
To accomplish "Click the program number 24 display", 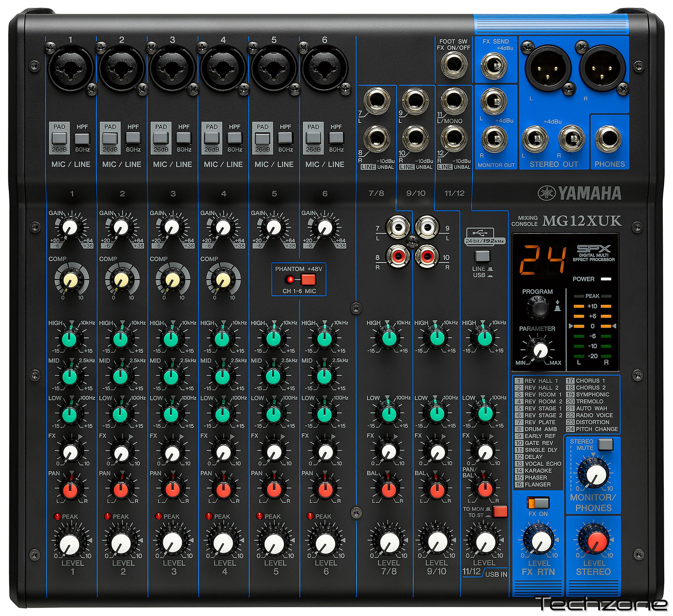I will [x=542, y=260].
